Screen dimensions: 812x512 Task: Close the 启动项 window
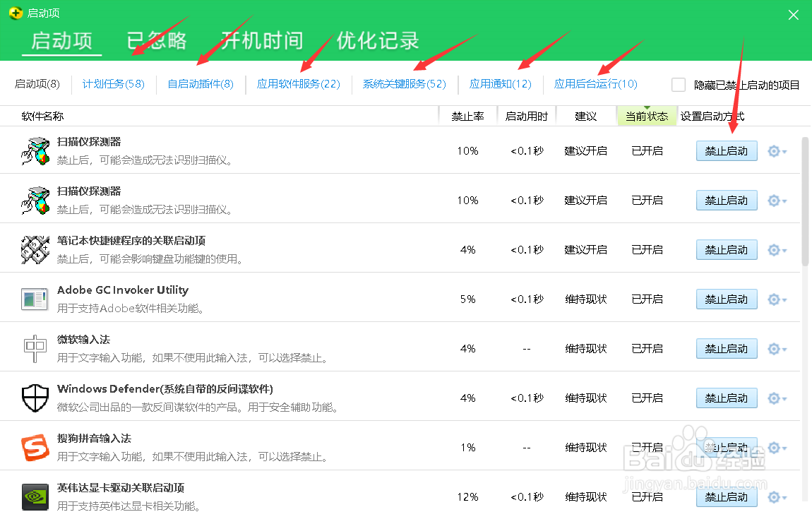794,15
